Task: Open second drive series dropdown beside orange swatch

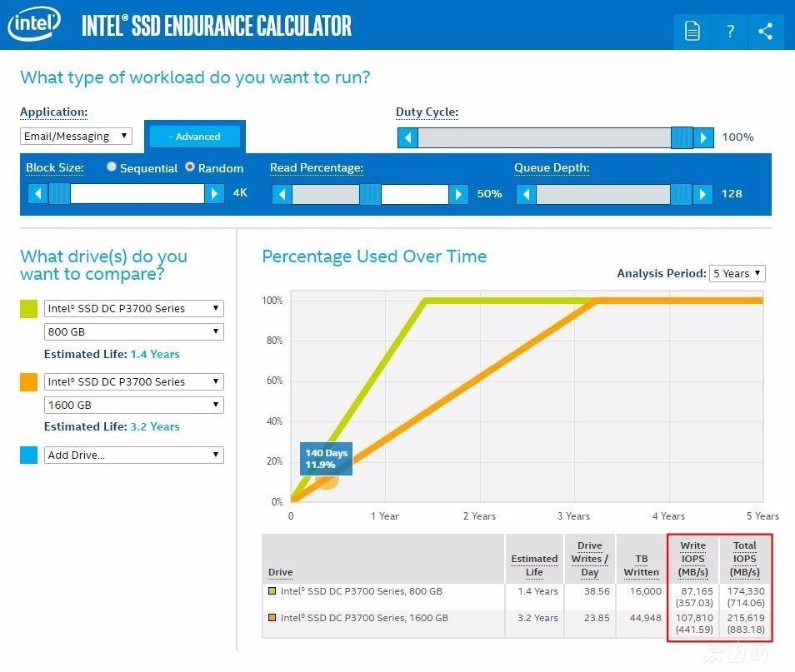Action: point(134,381)
